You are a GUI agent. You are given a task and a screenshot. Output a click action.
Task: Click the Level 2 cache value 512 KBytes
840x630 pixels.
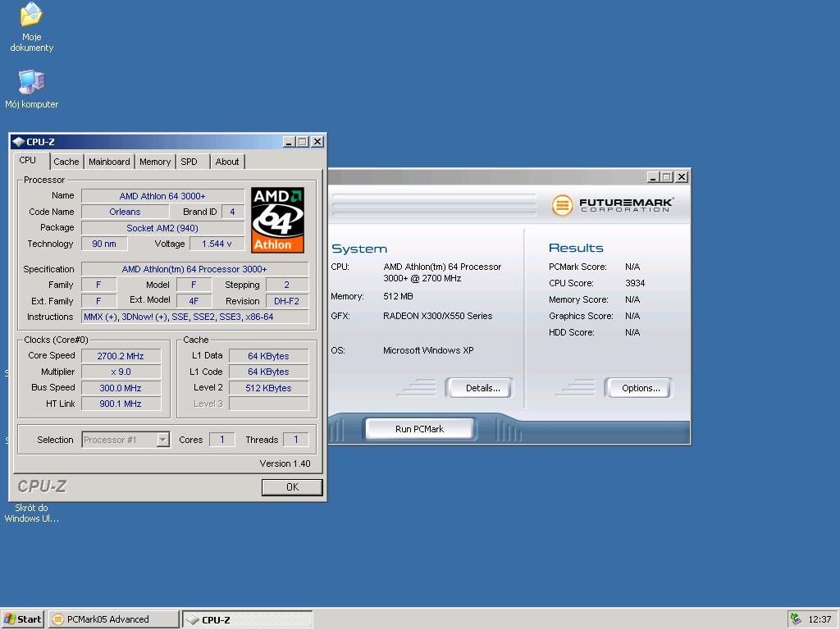tap(268, 388)
